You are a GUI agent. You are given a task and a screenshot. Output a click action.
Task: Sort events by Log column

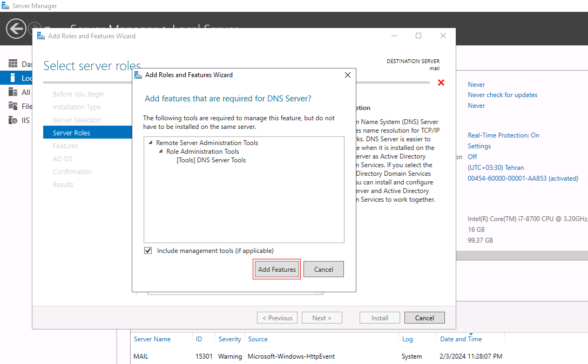407,339
